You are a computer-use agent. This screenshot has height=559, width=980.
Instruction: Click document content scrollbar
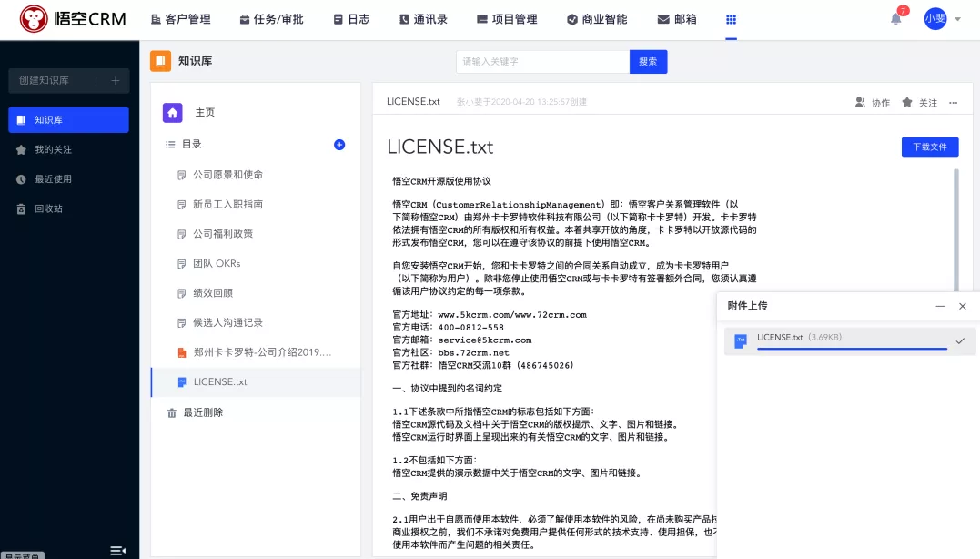(x=956, y=230)
